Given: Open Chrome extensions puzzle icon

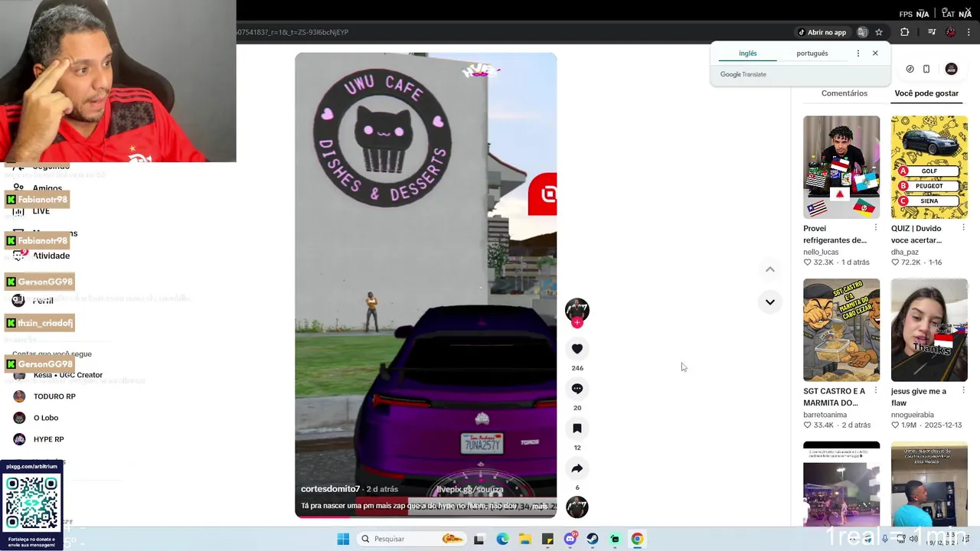Looking at the screenshot, I should (x=905, y=32).
